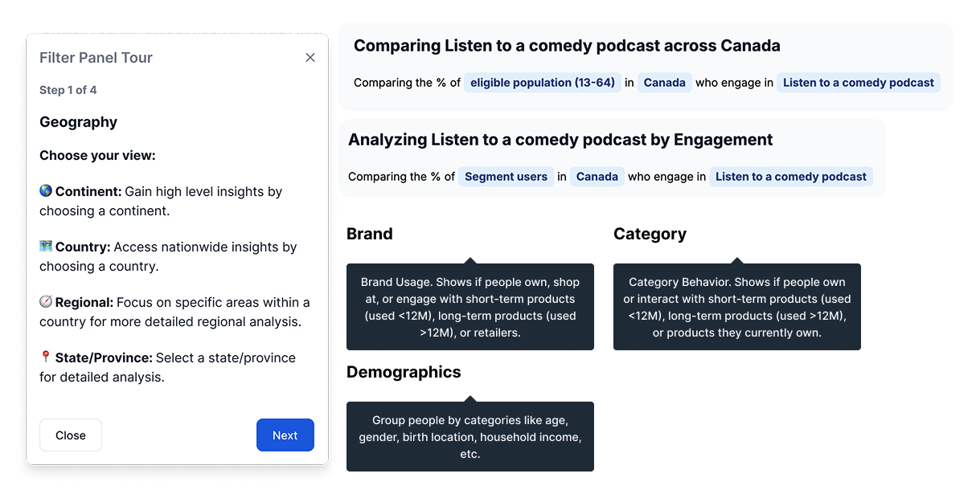The height and width of the screenshot is (494, 980).
Task: Click the Brand heading
Action: click(x=370, y=234)
